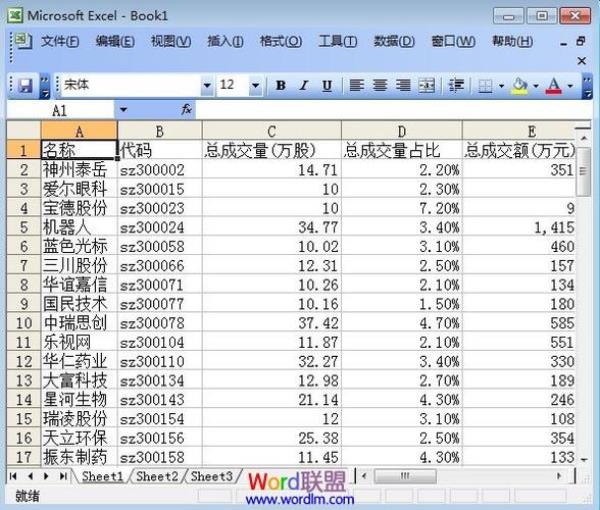Open 视图(V) menu
Viewport: 600px width, 510px height.
[x=171, y=41]
